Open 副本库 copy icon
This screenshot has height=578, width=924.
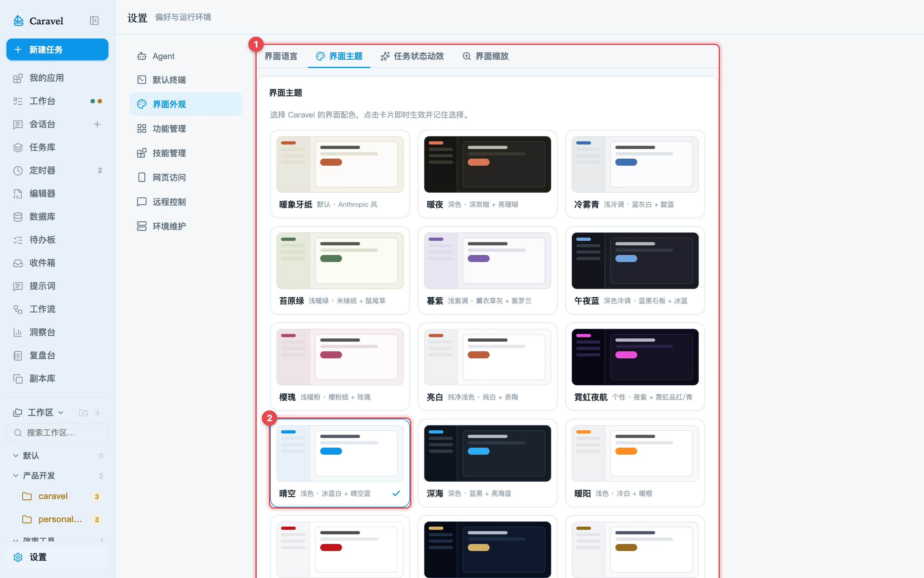tap(18, 379)
